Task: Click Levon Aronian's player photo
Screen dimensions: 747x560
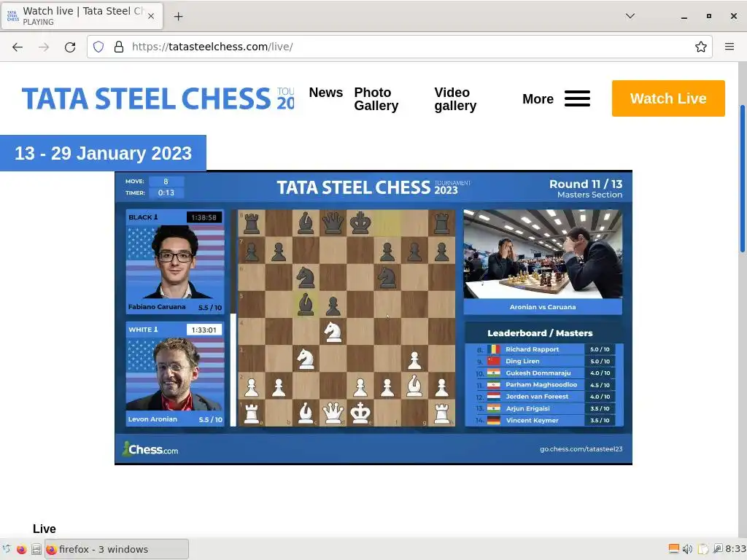Action: pyautogui.click(x=175, y=374)
